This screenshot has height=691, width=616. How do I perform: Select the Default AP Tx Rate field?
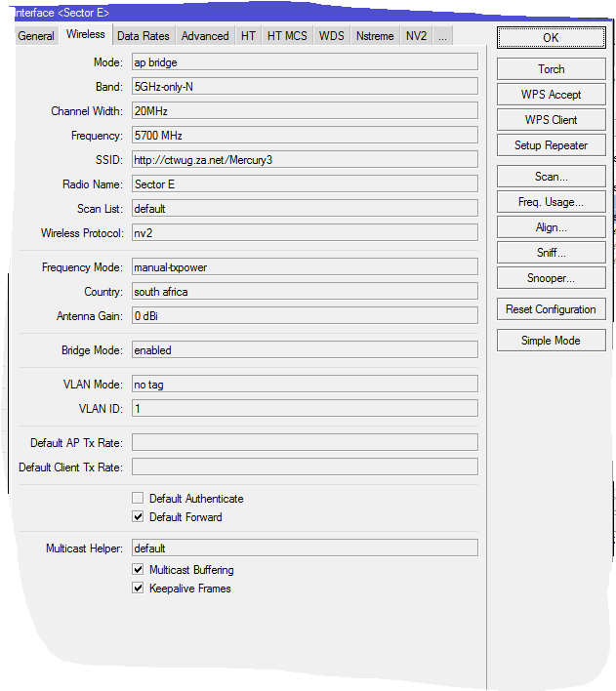[304, 443]
